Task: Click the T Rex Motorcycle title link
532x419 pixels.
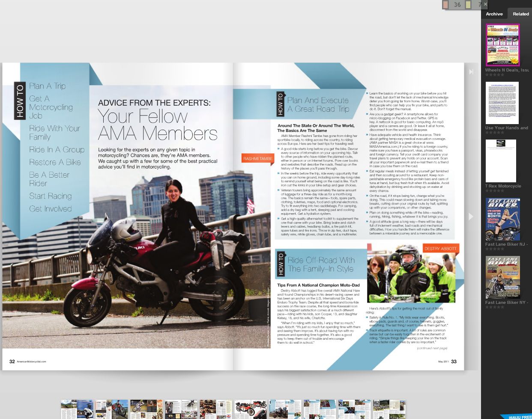Action: (x=503, y=186)
